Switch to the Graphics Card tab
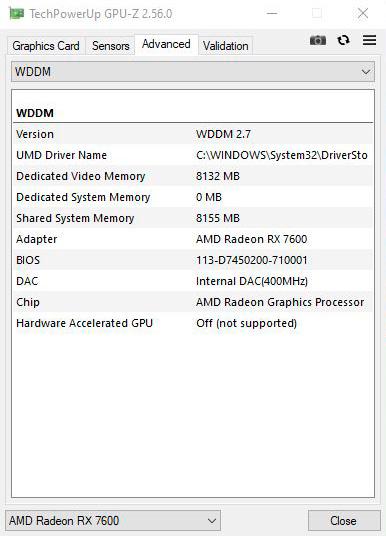This screenshot has height=536, width=386. pos(46,46)
